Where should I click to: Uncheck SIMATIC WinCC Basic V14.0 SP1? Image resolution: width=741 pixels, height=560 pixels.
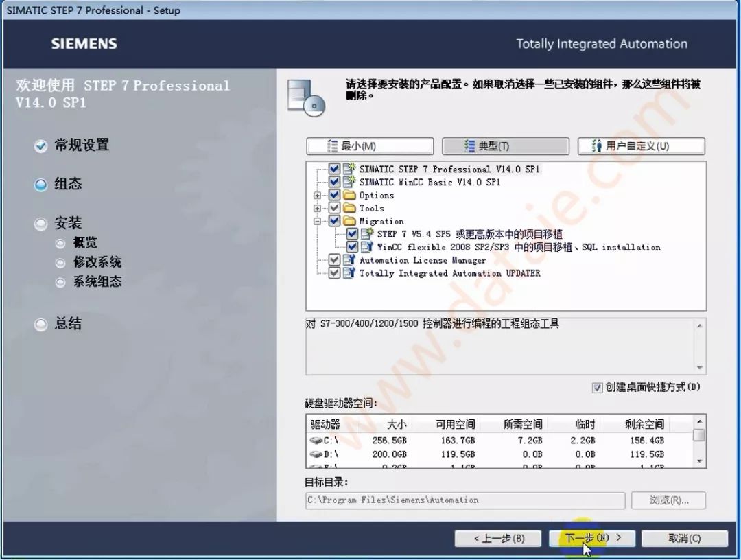335,181
